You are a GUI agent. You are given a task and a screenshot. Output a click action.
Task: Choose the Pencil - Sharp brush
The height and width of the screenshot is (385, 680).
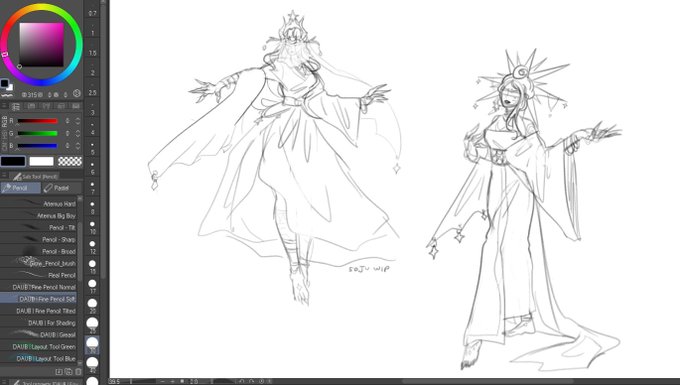(x=38, y=239)
